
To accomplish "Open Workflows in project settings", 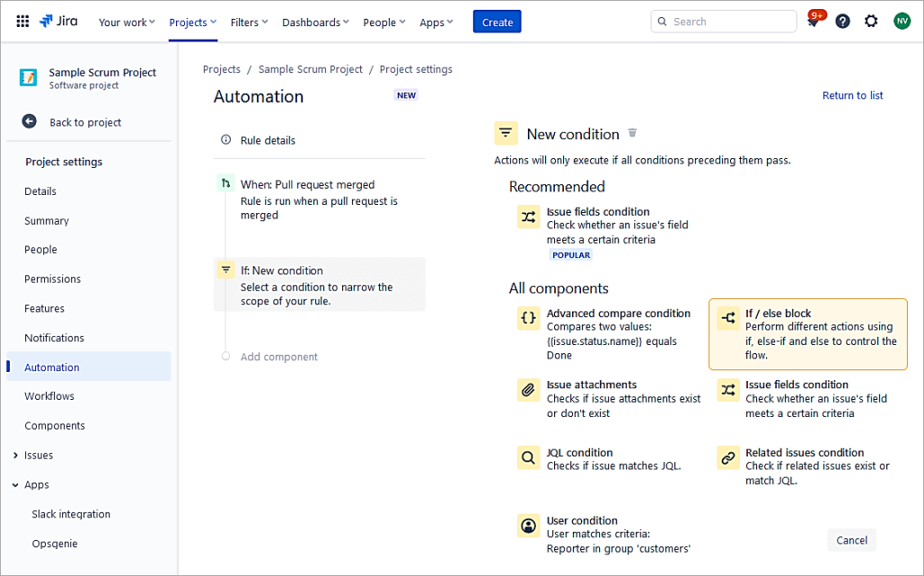I will pyautogui.click(x=50, y=396).
